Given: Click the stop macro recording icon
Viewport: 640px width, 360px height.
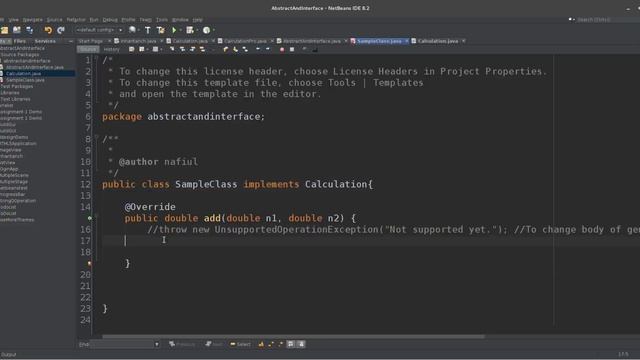Looking at the screenshot, I should [x=291, y=49].
